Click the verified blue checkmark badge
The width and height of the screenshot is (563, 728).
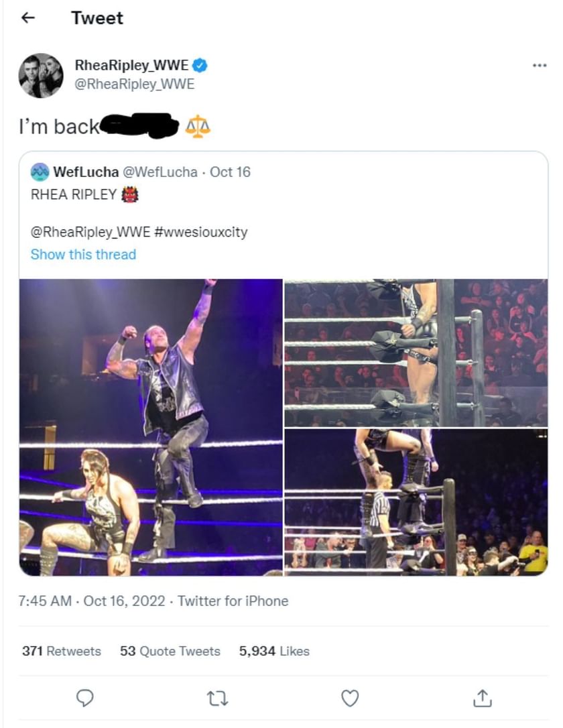click(x=200, y=64)
